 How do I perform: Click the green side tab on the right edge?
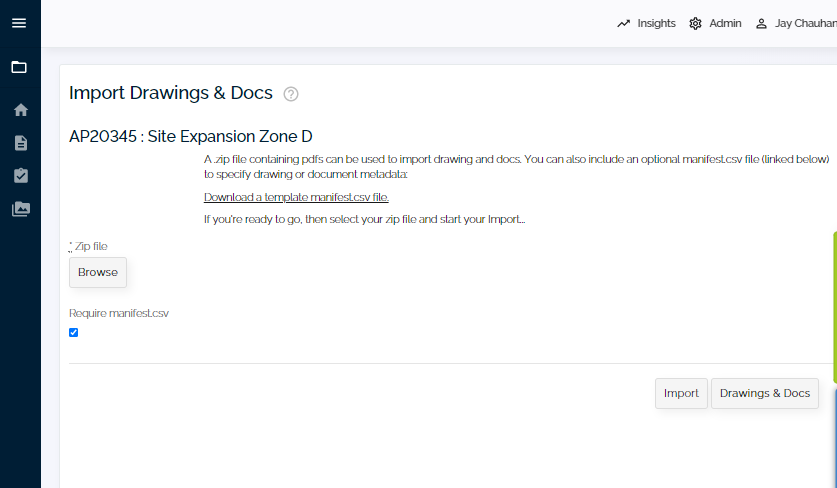pyautogui.click(x=834, y=307)
